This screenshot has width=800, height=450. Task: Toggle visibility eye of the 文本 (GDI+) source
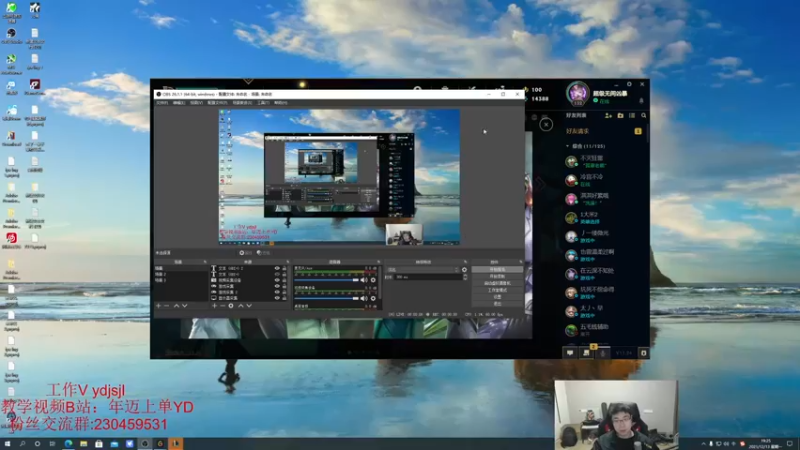click(277, 274)
